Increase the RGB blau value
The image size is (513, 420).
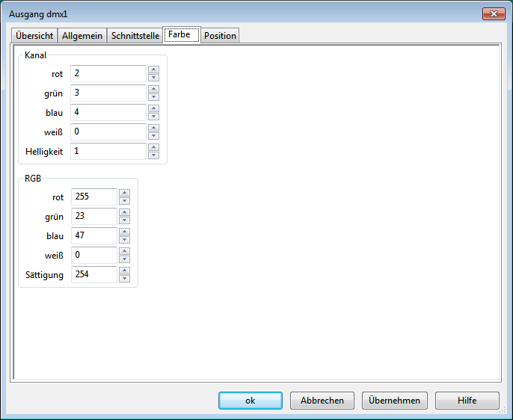coord(124,232)
